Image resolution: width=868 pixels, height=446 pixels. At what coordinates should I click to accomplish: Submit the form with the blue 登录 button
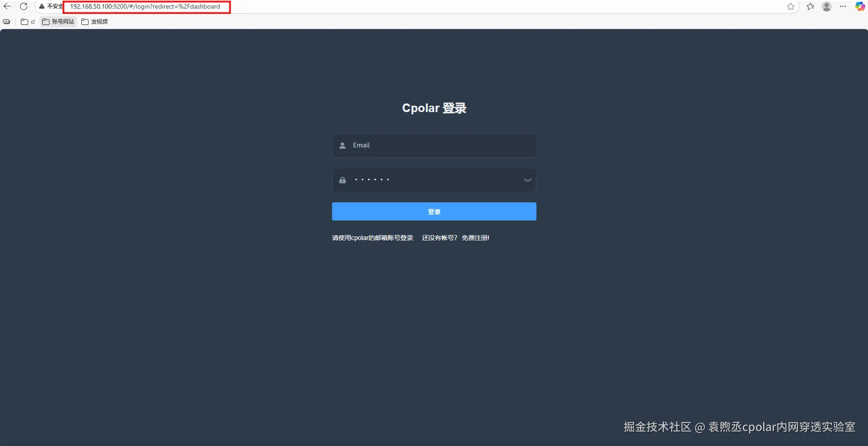click(x=434, y=211)
